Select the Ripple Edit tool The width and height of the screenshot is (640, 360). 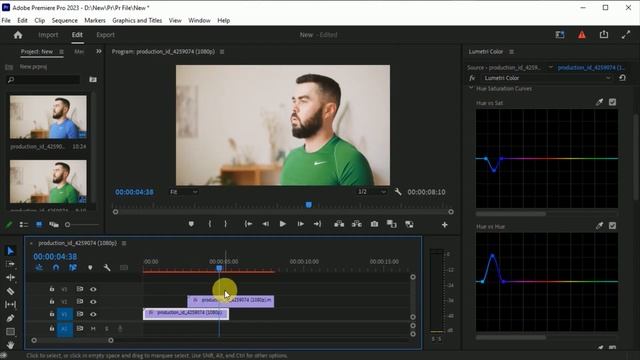coord(10,278)
